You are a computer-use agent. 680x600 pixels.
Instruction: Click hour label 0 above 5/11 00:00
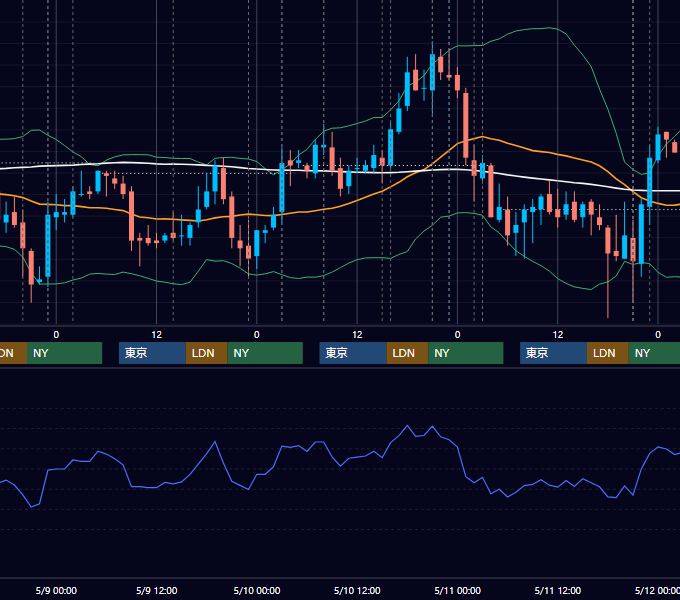pos(458,335)
